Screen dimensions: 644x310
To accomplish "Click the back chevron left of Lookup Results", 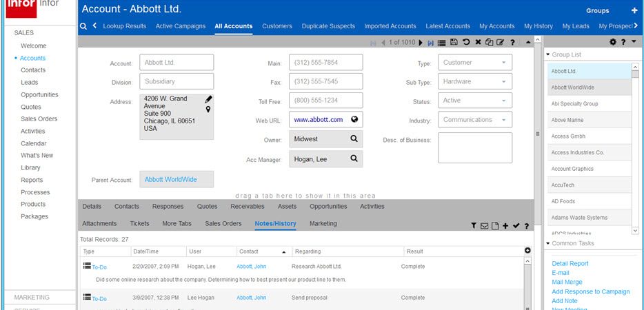I will [95, 25].
